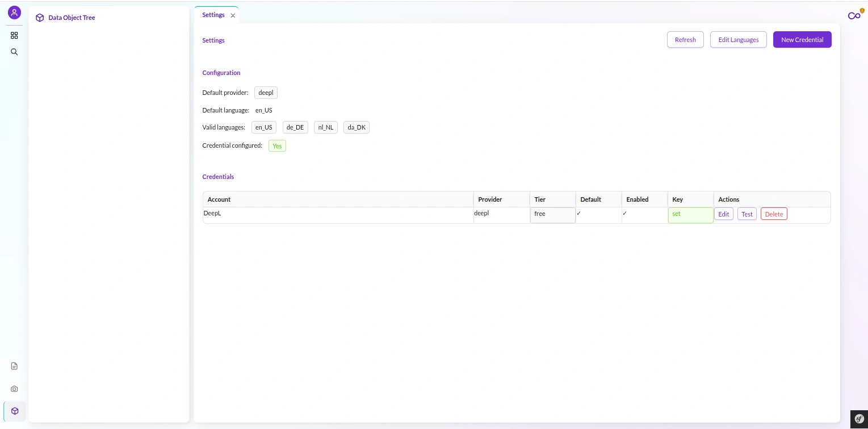Click the infinity logo with notification badge
This screenshot has width=868, height=429.
pos(854,15)
